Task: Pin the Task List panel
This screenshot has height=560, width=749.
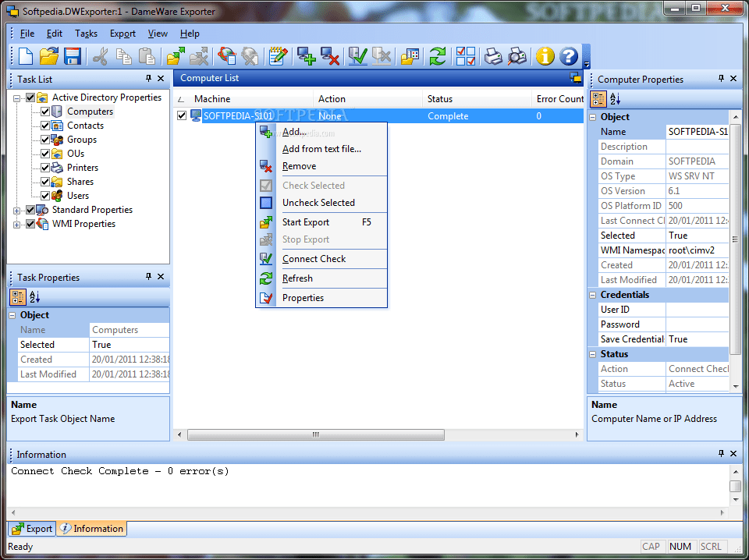Action: 148,78
